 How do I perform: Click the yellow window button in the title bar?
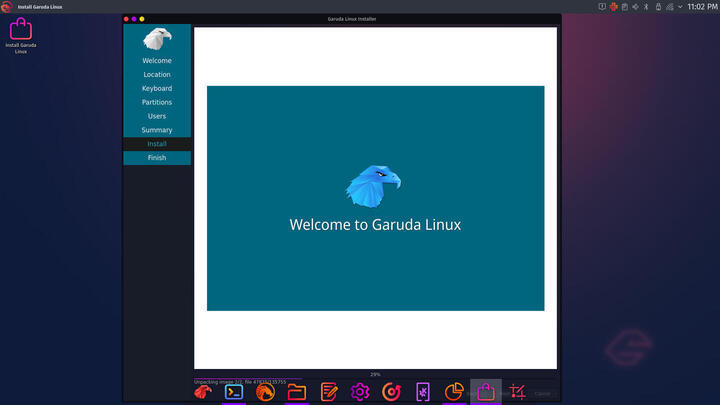142,19
